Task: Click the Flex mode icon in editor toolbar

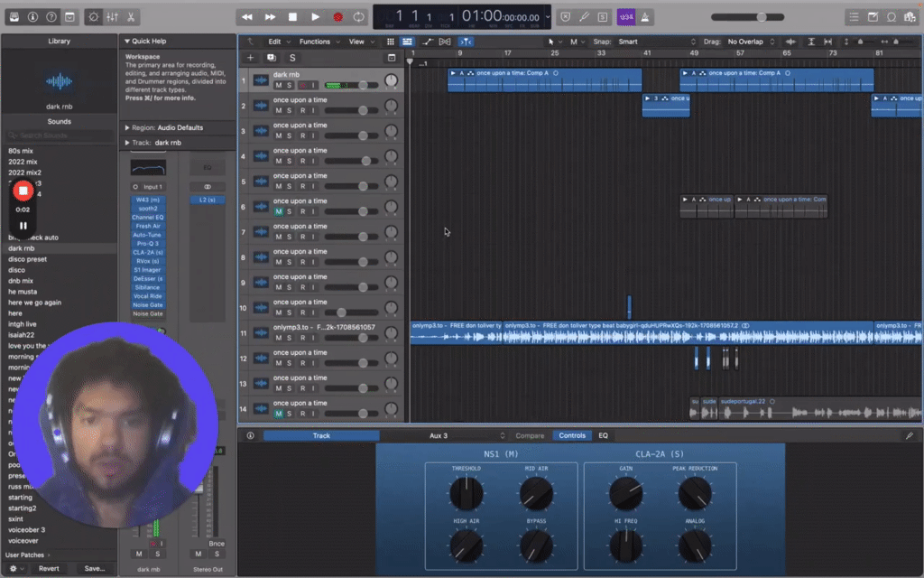Action: (x=443, y=42)
